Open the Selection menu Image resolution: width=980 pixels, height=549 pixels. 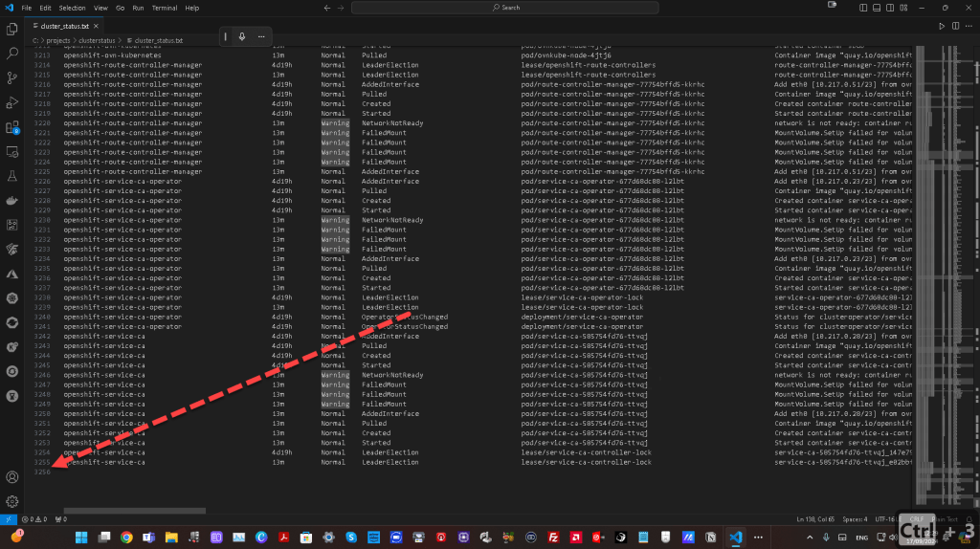point(72,8)
